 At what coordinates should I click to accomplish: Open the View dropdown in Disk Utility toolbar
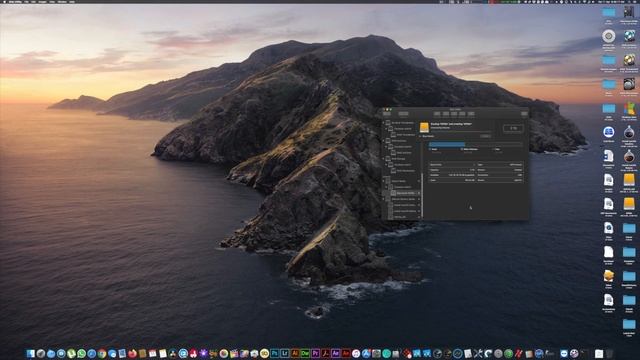coord(387,113)
